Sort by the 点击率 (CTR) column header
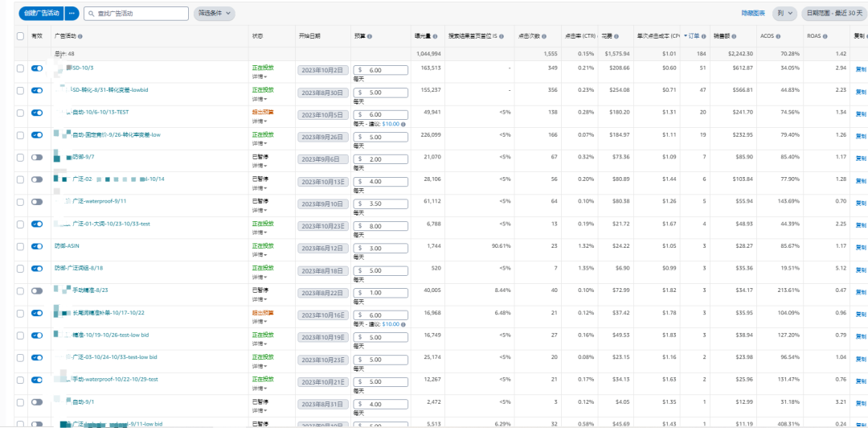 [579, 36]
